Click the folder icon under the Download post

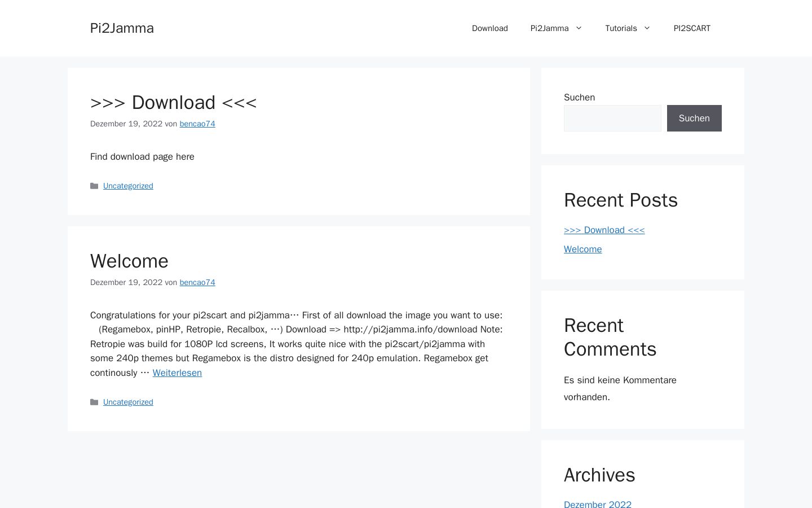point(94,186)
